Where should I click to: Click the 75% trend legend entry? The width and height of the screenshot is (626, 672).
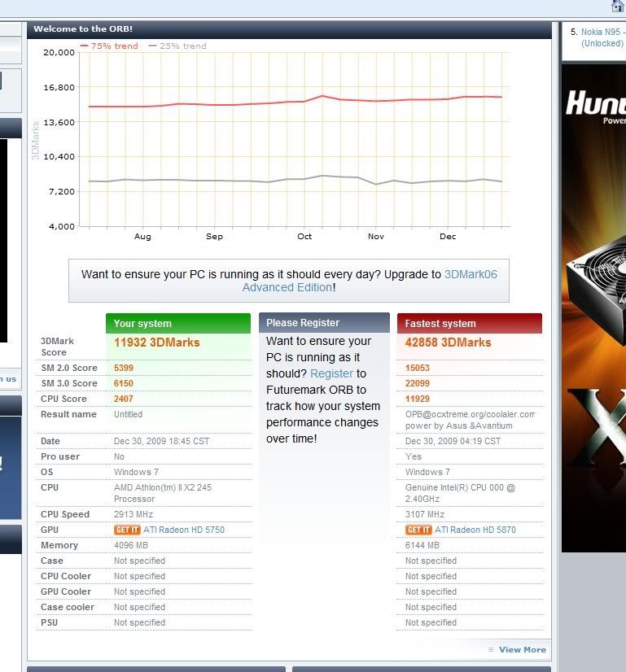[109, 46]
